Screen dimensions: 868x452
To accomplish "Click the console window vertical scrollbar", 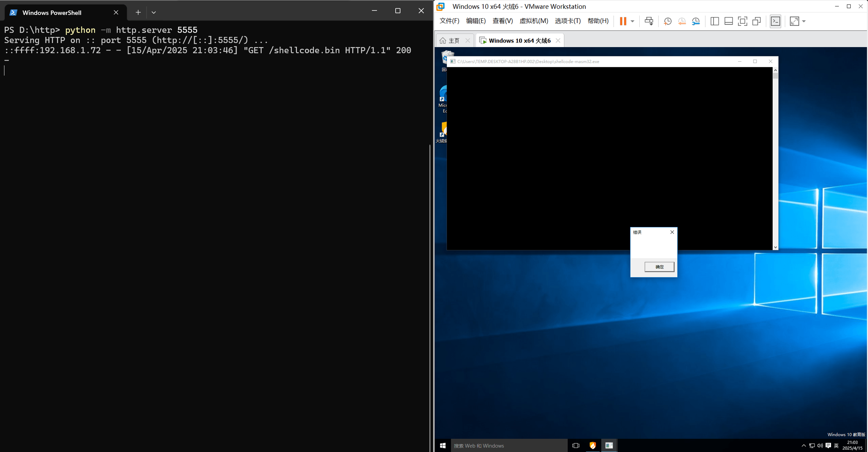I will tap(775, 158).
